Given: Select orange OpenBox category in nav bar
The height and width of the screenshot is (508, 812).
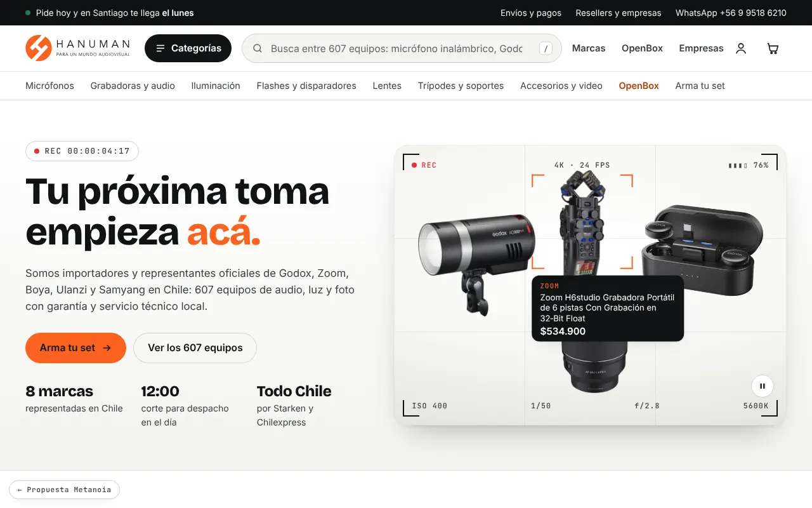Looking at the screenshot, I should click(x=639, y=86).
